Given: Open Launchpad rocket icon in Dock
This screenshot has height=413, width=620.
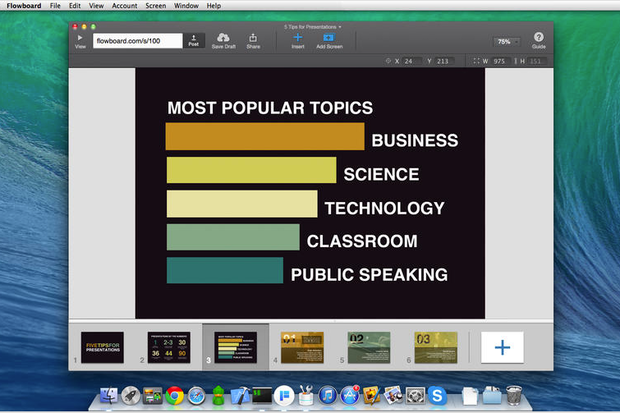Looking at the screenshot, I should (130, 396).
